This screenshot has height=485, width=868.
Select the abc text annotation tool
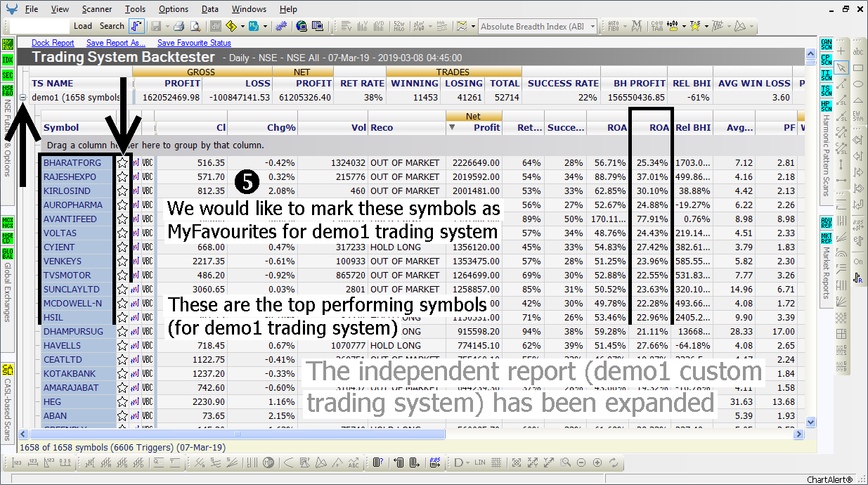[x=858, y=52]
